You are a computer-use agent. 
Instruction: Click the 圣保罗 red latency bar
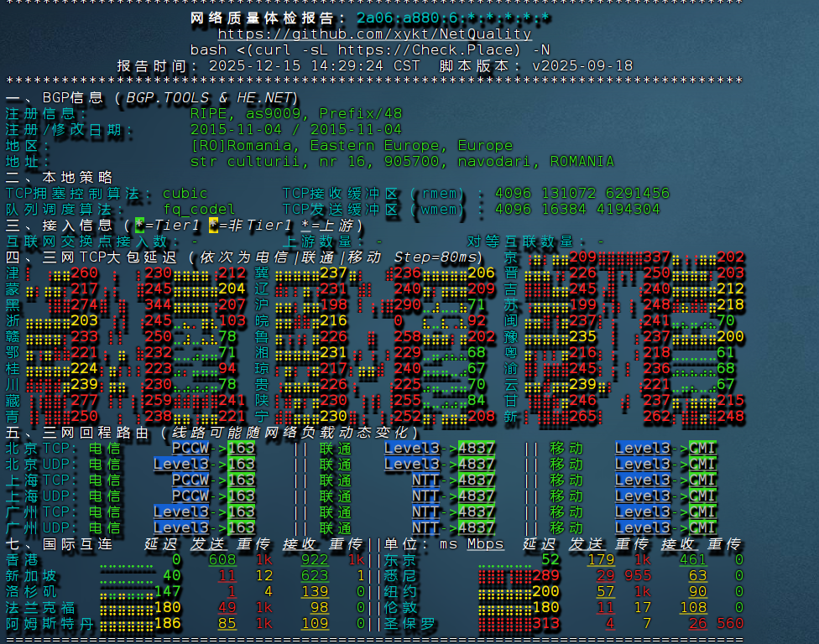click(x=505, y=624)
